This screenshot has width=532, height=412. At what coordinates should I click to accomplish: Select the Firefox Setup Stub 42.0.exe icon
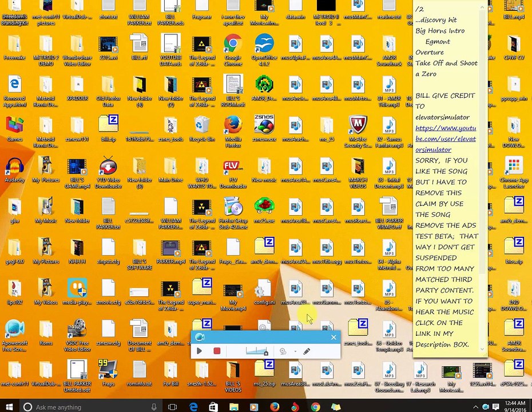[233, 213]
